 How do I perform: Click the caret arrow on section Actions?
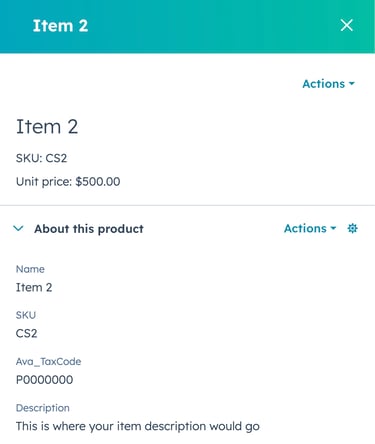[x=333, y=229]
